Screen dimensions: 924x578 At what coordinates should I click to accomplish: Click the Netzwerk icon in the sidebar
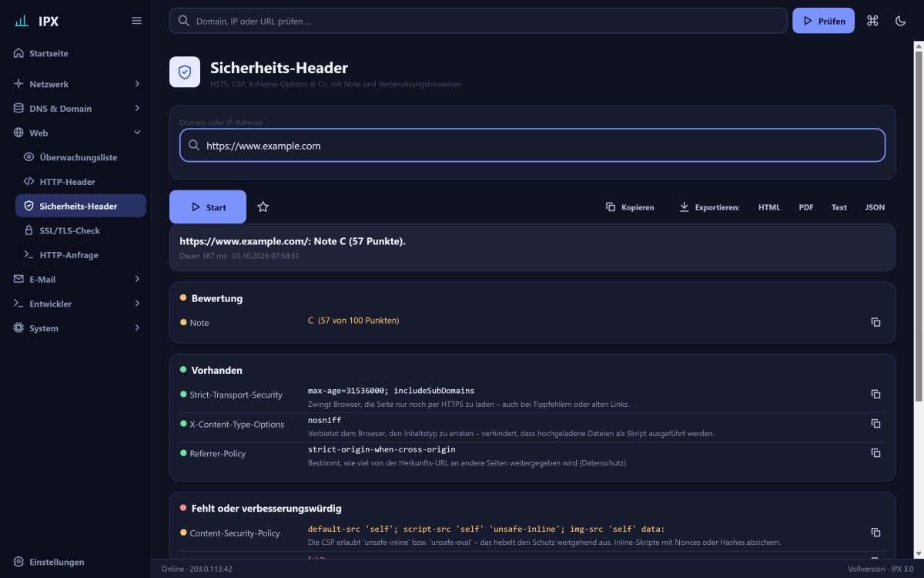pos(18,83)
